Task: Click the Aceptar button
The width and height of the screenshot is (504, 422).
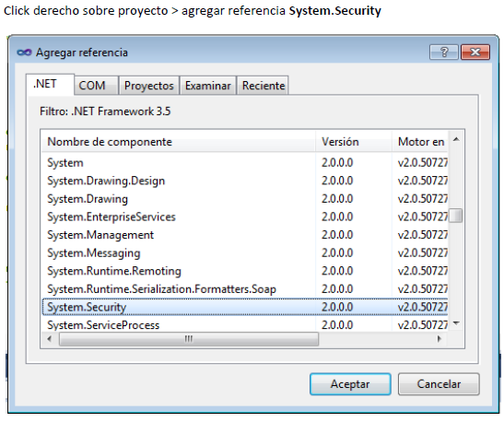Action: pos(350,384)
